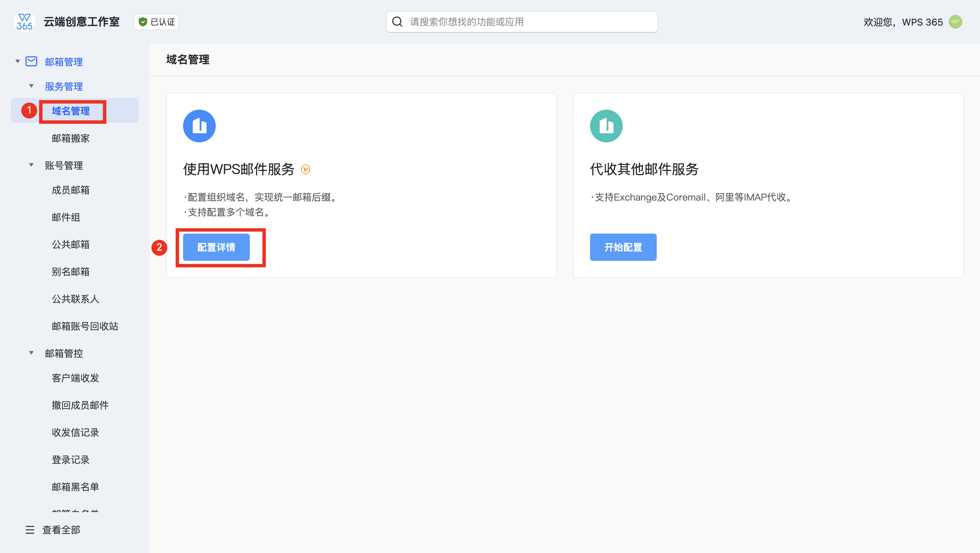The width and height of the screenshot is (980, 553).
Task: Open 邮箱搬家 in the sidebar
Action: click(71, 138)
